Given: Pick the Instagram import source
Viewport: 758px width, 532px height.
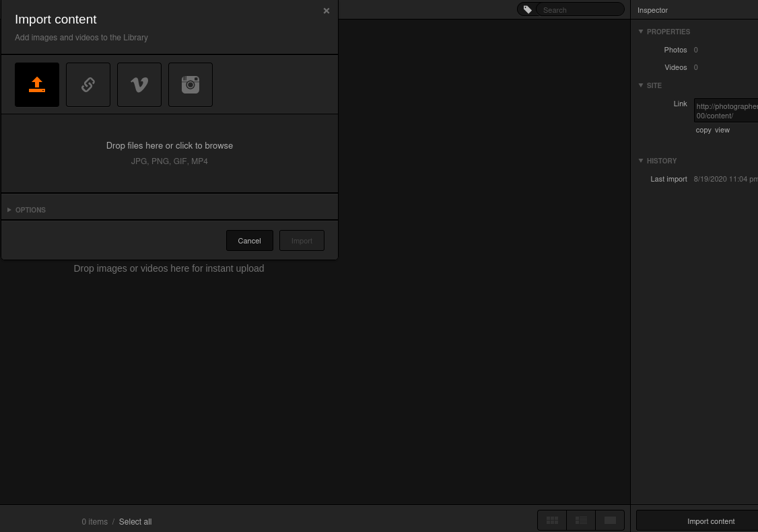Looking at the screenshot, I should (x=191, y=85).
